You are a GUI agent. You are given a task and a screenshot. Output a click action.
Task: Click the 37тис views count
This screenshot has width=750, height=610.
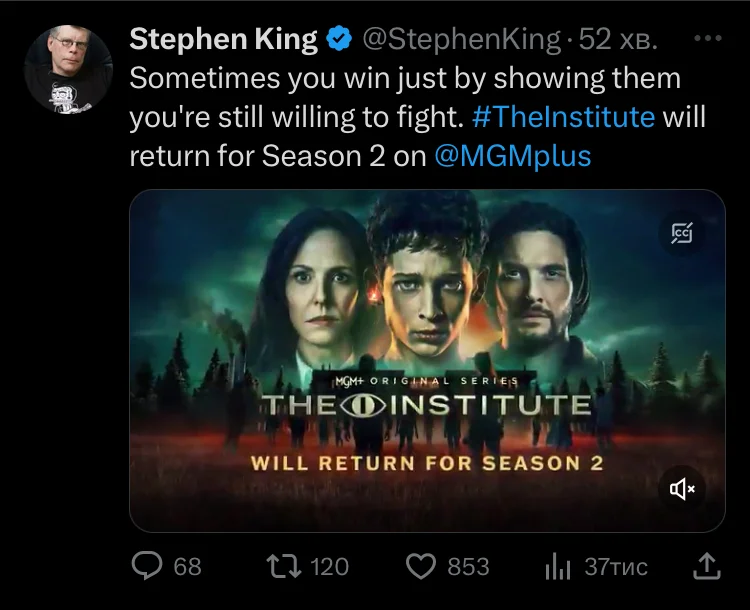click(616, 566)
